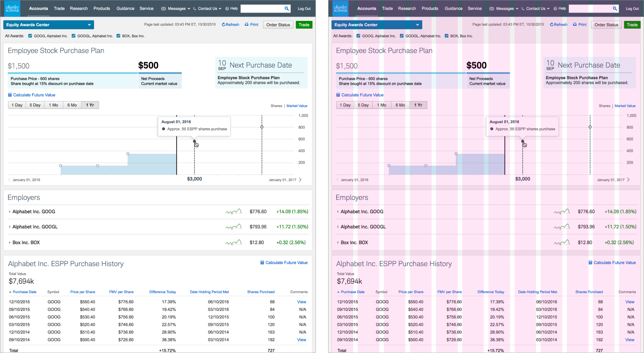Click View link in the 12/10/2015 row, left mockup

(x=301, y=302)
